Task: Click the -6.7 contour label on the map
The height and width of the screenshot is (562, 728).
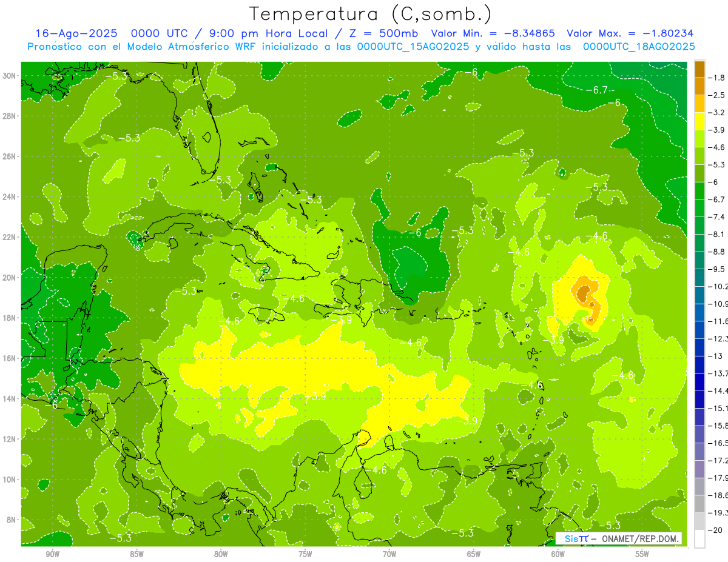Action: coord(597,90)
